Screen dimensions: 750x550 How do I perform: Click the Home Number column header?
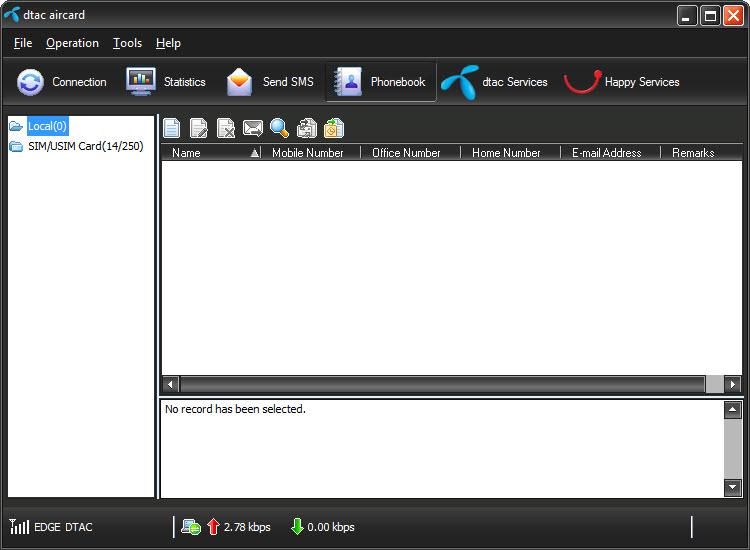(511, 153)
